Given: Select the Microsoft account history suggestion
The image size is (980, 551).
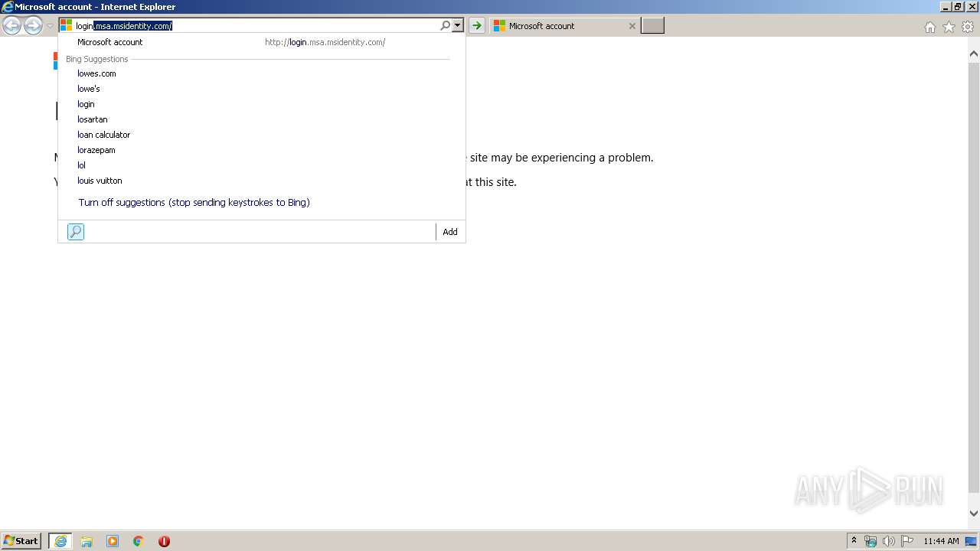Looking at the screenshot, I should 262,42.
